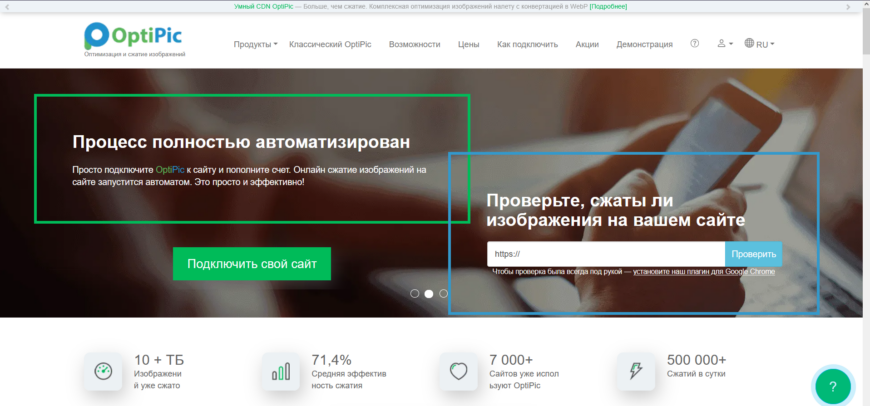Click the Подробнее link in top banner
870x406 pixels.
point(608,7)
